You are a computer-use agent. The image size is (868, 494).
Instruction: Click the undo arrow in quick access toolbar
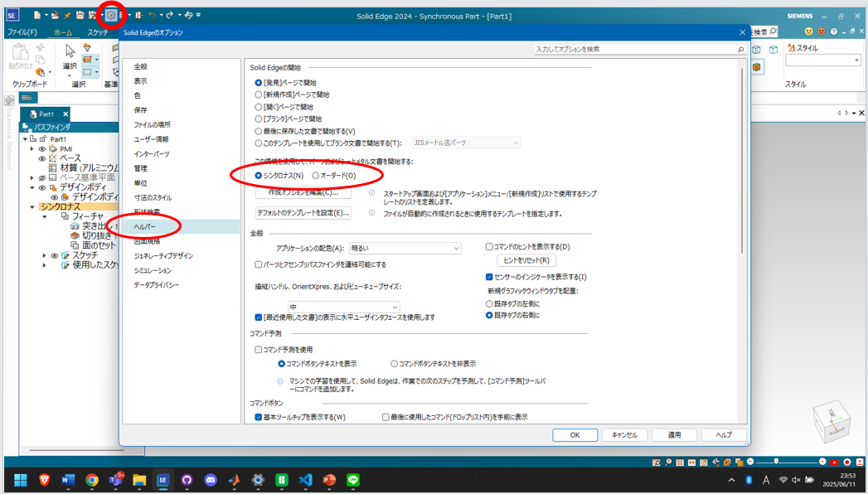point(152,15)
